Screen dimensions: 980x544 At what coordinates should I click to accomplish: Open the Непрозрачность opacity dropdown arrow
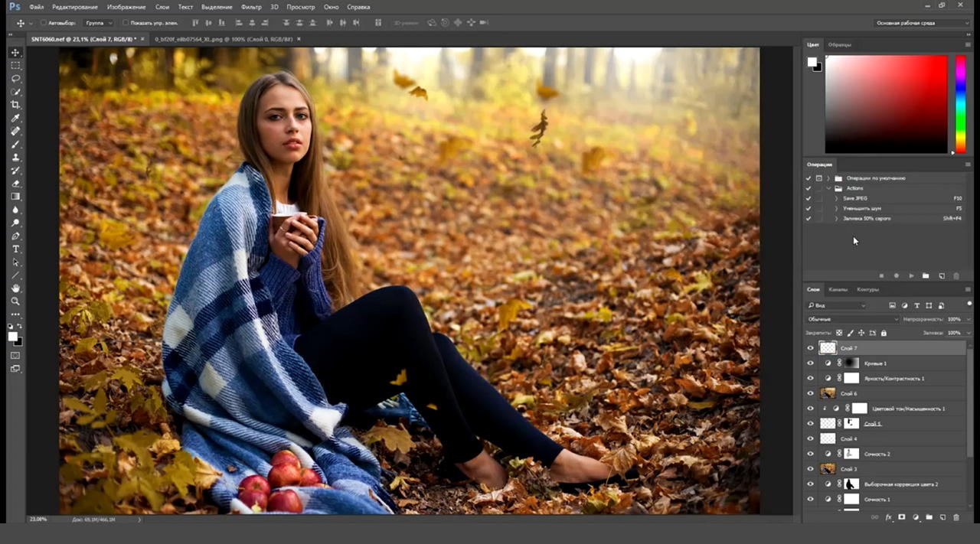click(x=968, y=319)
